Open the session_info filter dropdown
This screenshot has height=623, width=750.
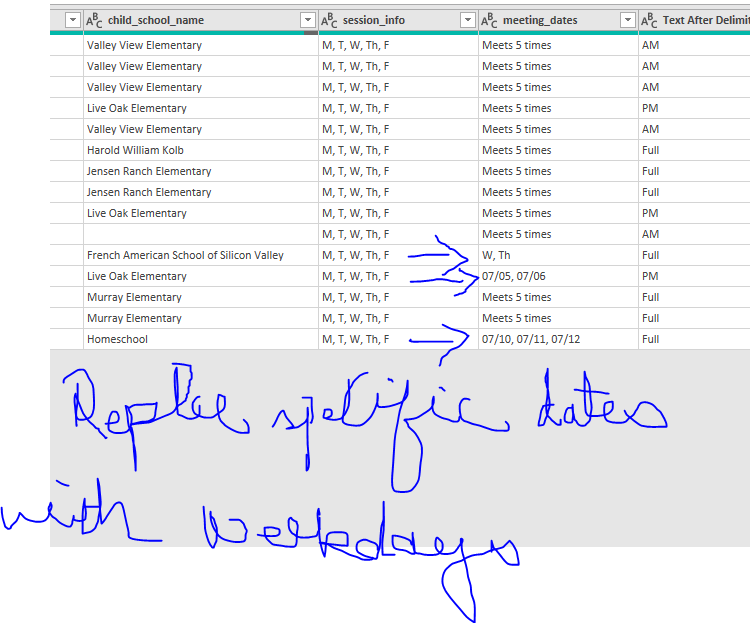click(467, 20)
